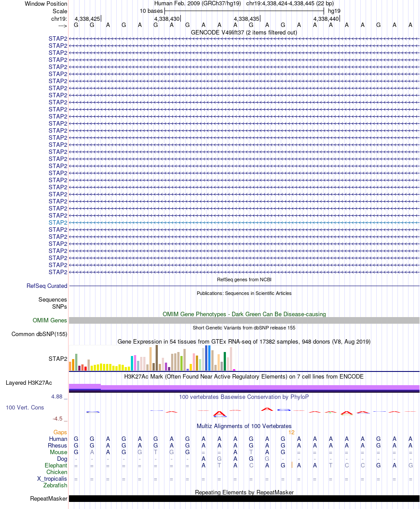Click the 'X_tropicalis' alignment row label

pos(52,479)
